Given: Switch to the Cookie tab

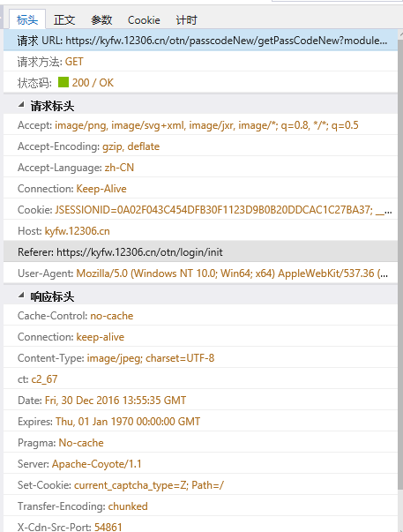Looking at the screenshot, I should tap(144, 20).
